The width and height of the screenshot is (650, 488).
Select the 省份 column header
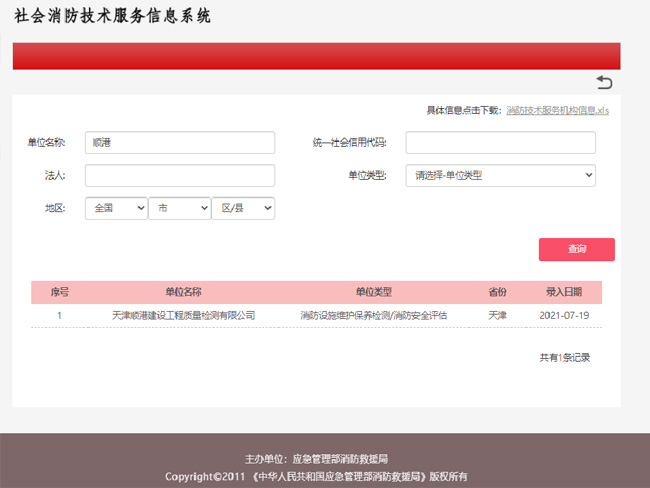pos(497,292)
